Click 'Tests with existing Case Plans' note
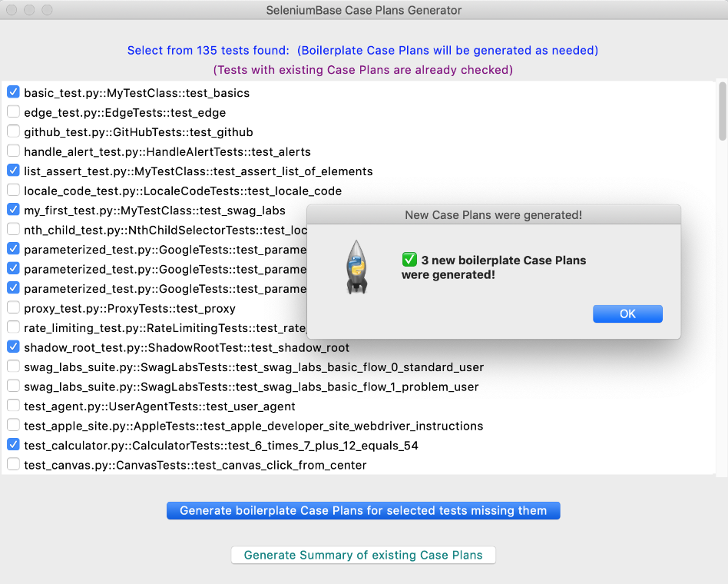 [x=363, y=70]
